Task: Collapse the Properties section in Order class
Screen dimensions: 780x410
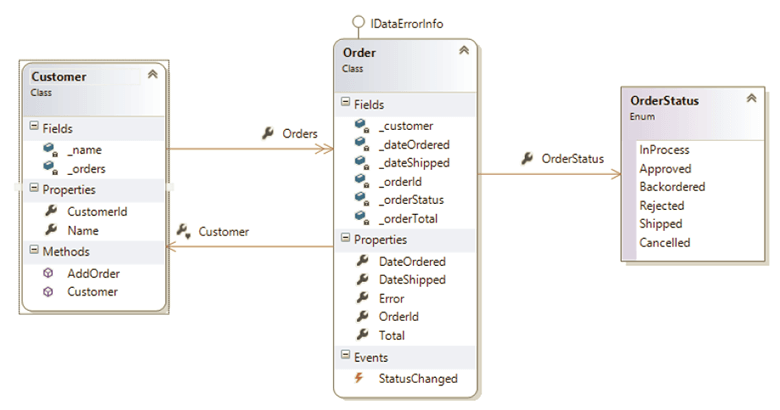Action: 345,237
